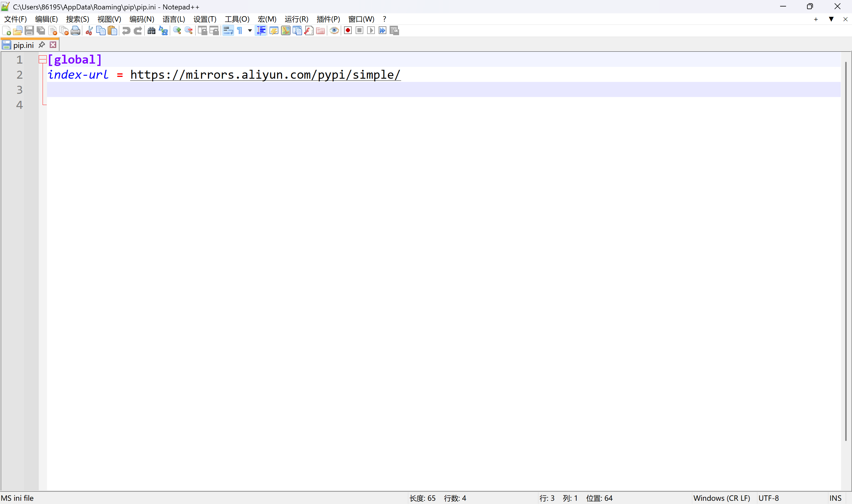Toggle word wrap toolbar button
The width and height of the screenshot is (852, 504).
tap(228, 30)
